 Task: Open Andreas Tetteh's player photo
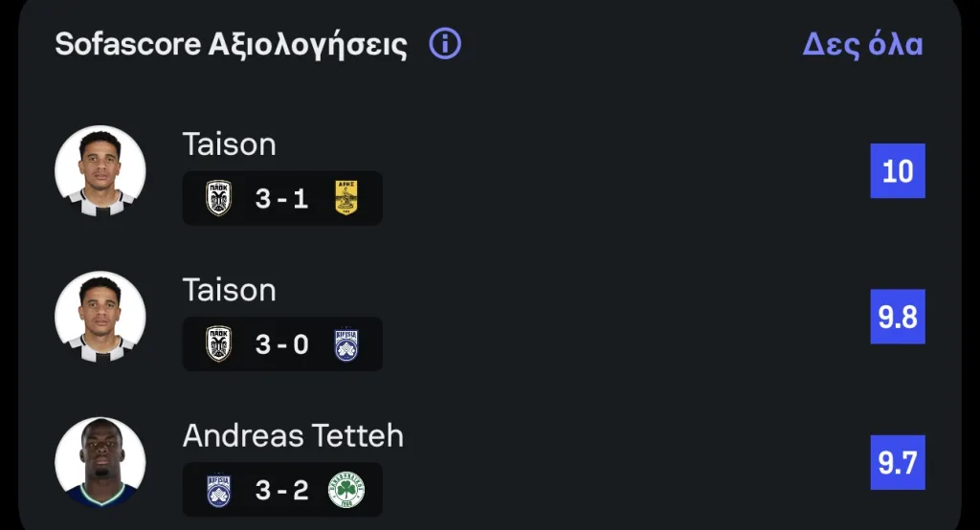100,462
